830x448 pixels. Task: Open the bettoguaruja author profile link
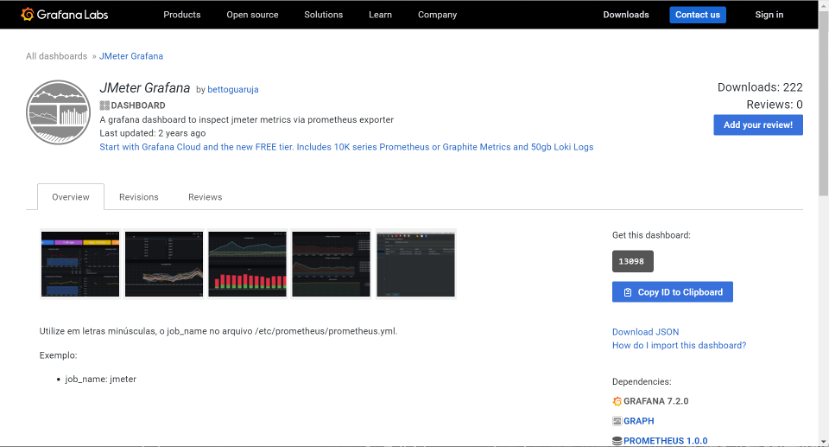click(x=233, y=89)
